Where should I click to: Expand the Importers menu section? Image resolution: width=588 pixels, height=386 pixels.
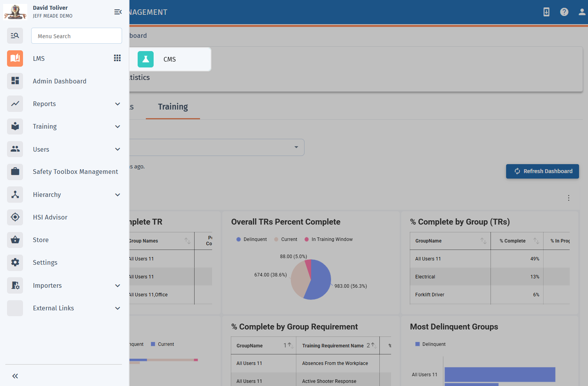[x=117, y=285]
